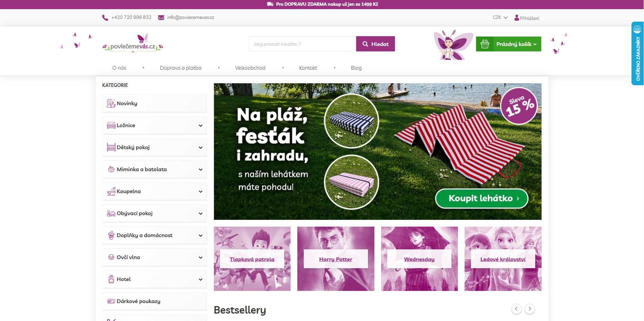Click the Koupelna bathtub icon
The image size is (644, 321).
[111, 191]
